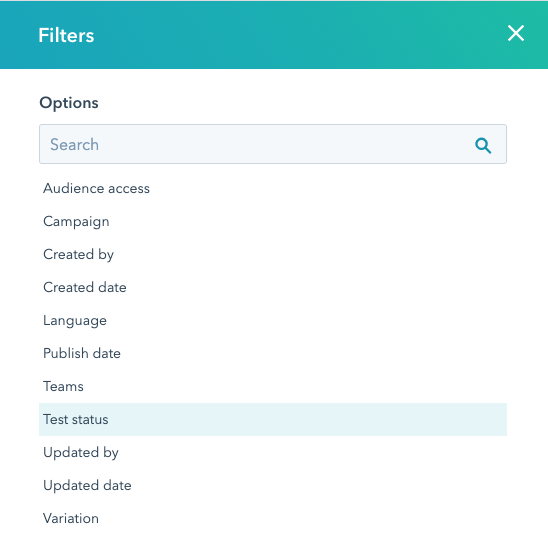Select the Language filter option
This screenshot has height=539, width=548.
[273, 321]
